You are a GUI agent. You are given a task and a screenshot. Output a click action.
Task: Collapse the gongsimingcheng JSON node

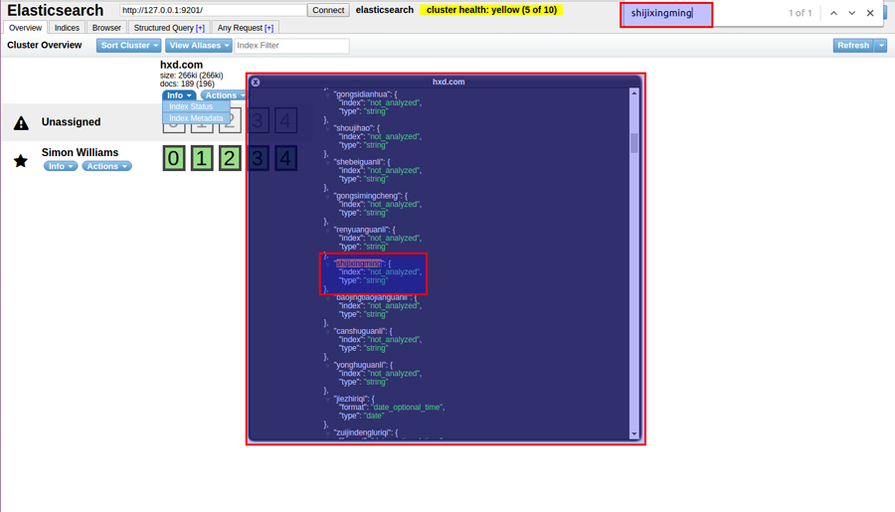328,196
